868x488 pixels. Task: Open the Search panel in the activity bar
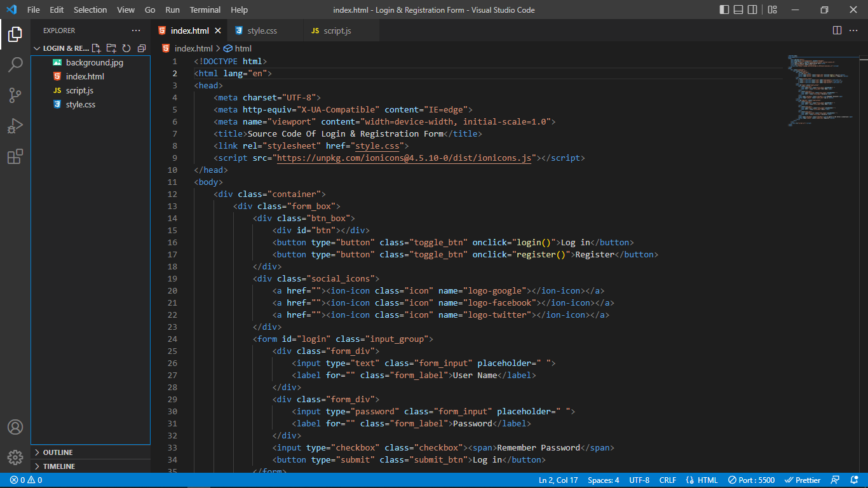click(x=15, y=65)
